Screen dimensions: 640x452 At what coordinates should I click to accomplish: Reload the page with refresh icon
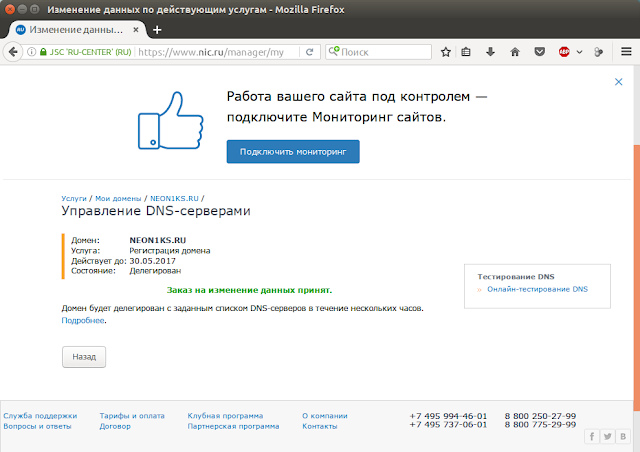coord(309,52)
